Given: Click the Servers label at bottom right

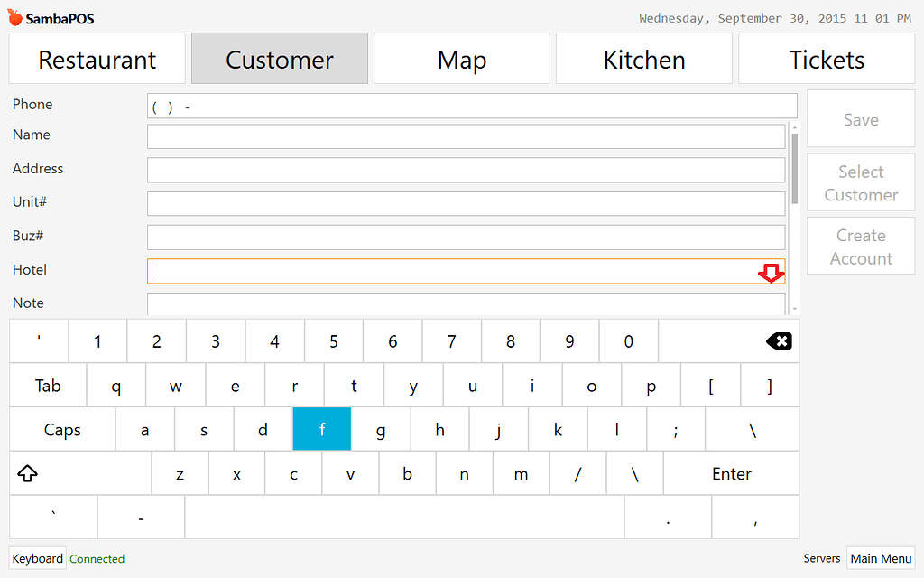Looking at the screenshot, I should point(821,558).
